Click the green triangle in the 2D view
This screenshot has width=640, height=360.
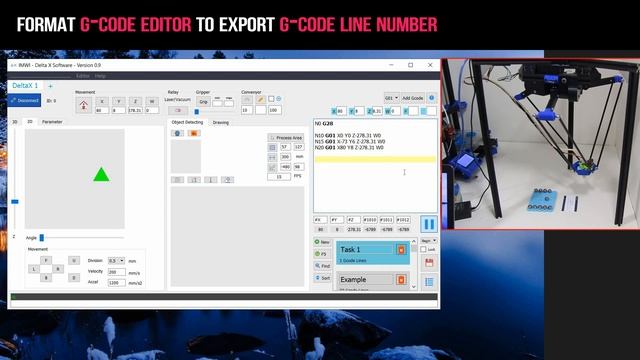[x=101, y=174]
